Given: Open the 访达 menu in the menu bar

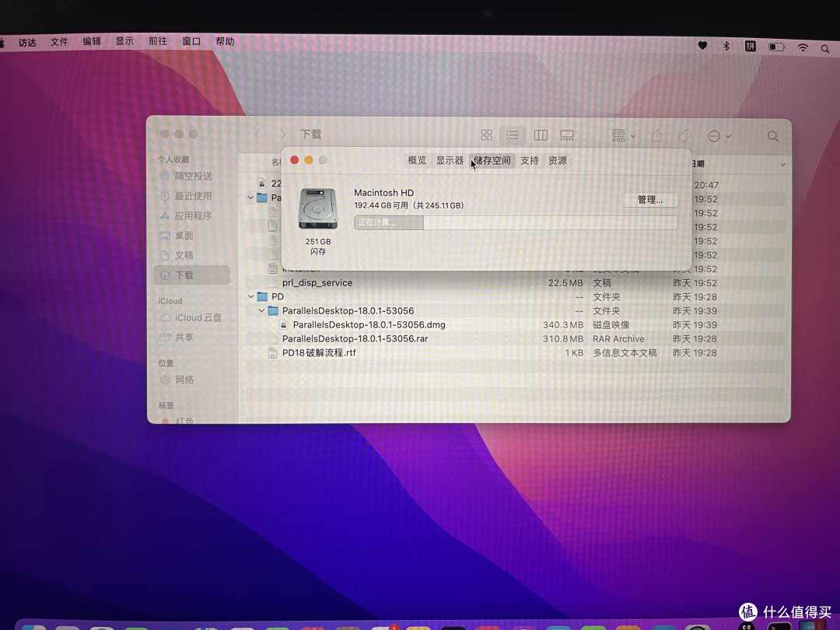Looking at the screenshot, I should [26, 42].
